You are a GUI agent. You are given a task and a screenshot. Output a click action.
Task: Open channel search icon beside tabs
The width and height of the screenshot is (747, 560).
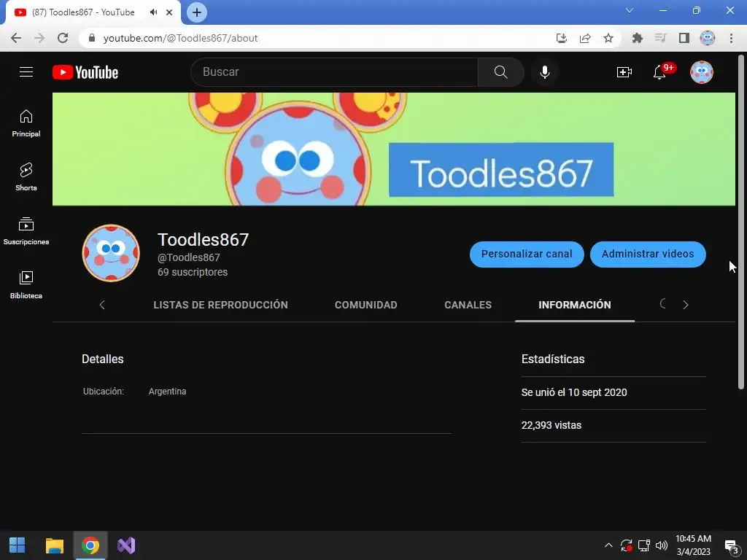pos(663,304)
